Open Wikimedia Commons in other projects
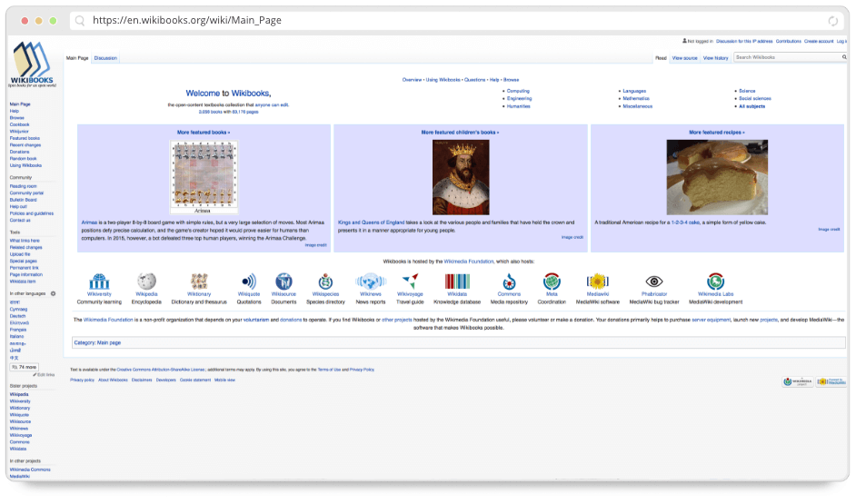Image resolution: width=856 pixels, height=504 pixels. 30,469
